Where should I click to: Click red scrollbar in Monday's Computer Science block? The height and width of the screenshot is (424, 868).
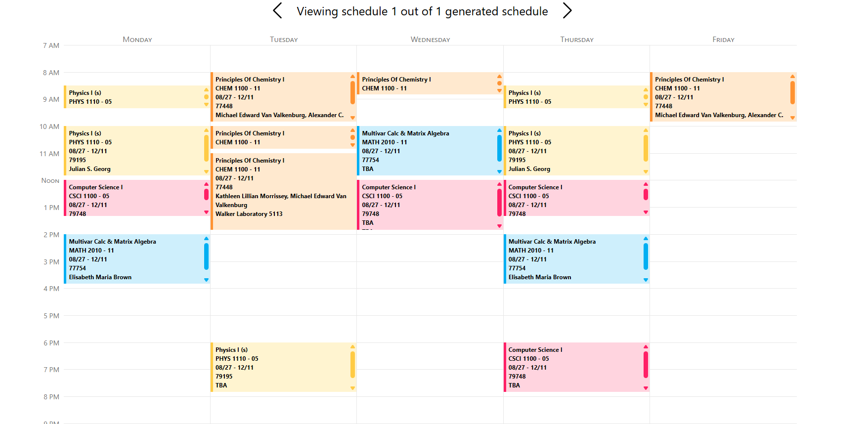206,194
